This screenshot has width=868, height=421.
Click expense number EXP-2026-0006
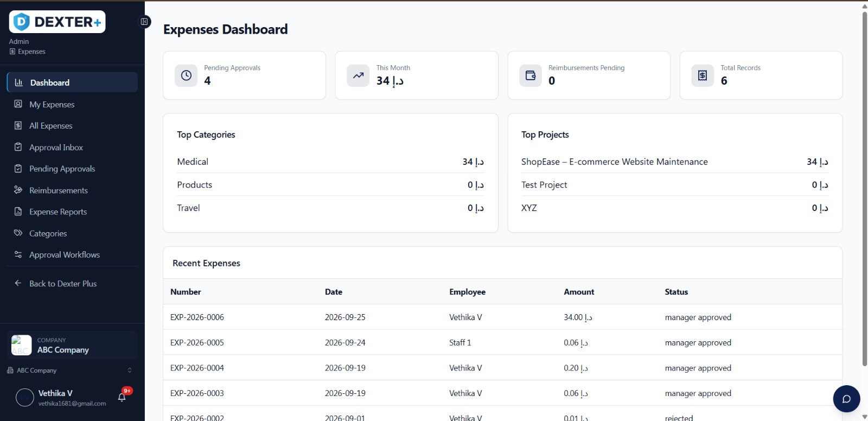click(197, 317)
